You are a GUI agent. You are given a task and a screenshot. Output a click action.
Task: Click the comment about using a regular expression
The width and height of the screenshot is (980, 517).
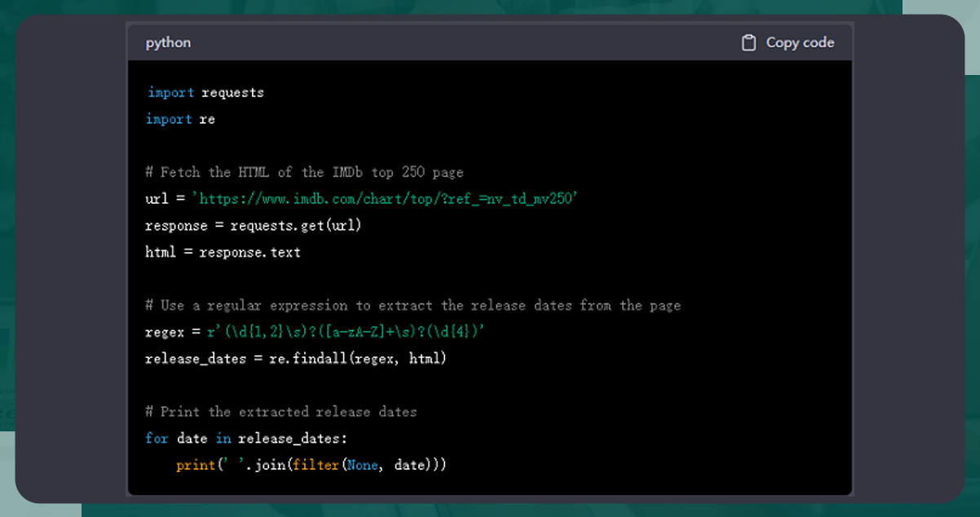coord(413,305)
